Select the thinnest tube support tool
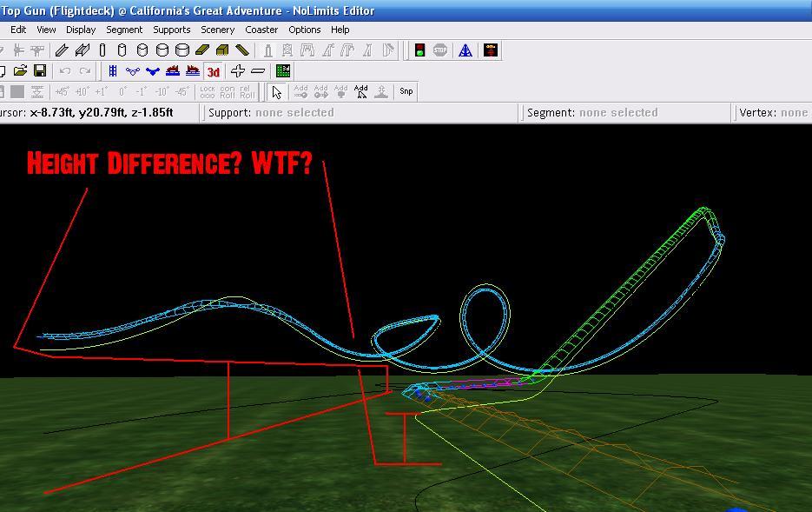This screenshot has width=812, height=512. click(x=102, y=50)
